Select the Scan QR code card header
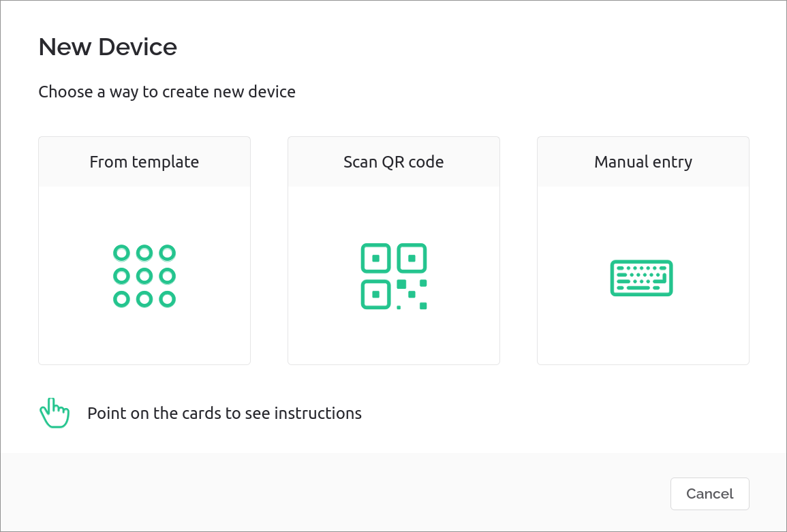The image size is (787, 532). tap(393, 161)
